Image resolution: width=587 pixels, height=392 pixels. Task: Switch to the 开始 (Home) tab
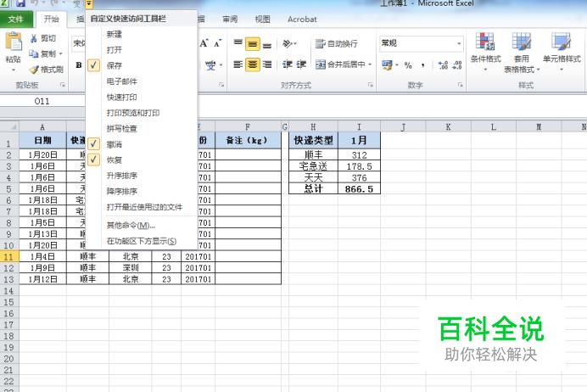pyautogui.click(x=51, y=20)
